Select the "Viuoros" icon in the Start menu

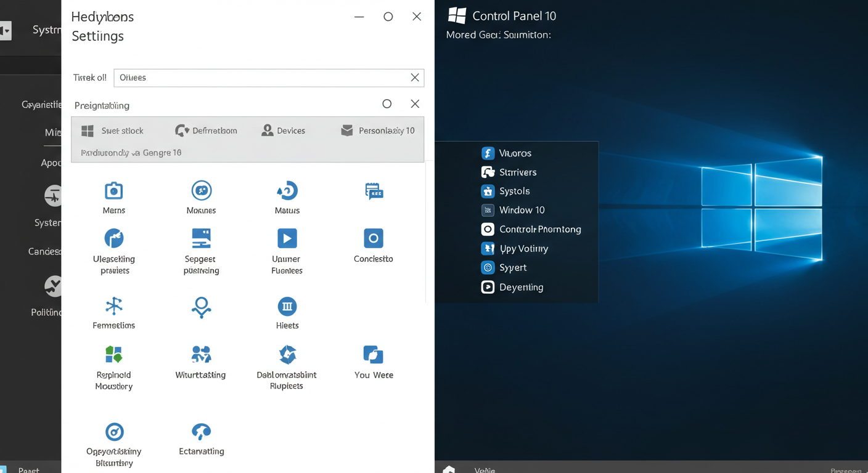point(488,153)
